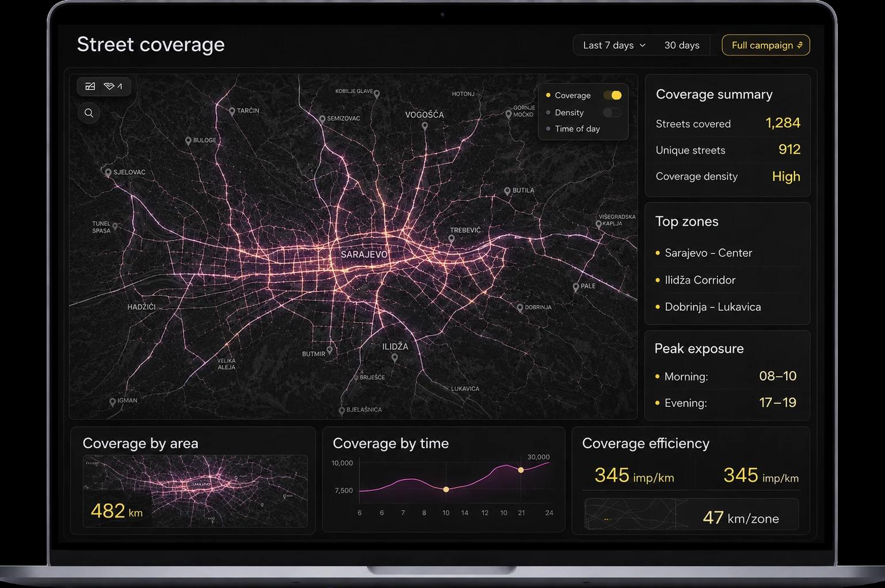Screen dimensions: 885x588
Task: Click the Semizovac map pin
Action: point(322,119)
